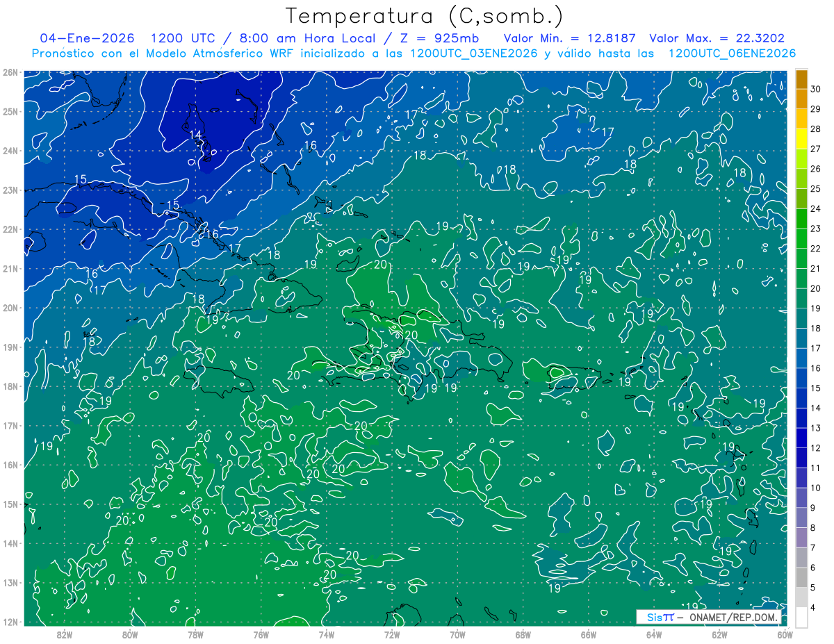Click the 12N latitude axis label
Viewport: 834px width, 644px height.
[x=10, y=622]
